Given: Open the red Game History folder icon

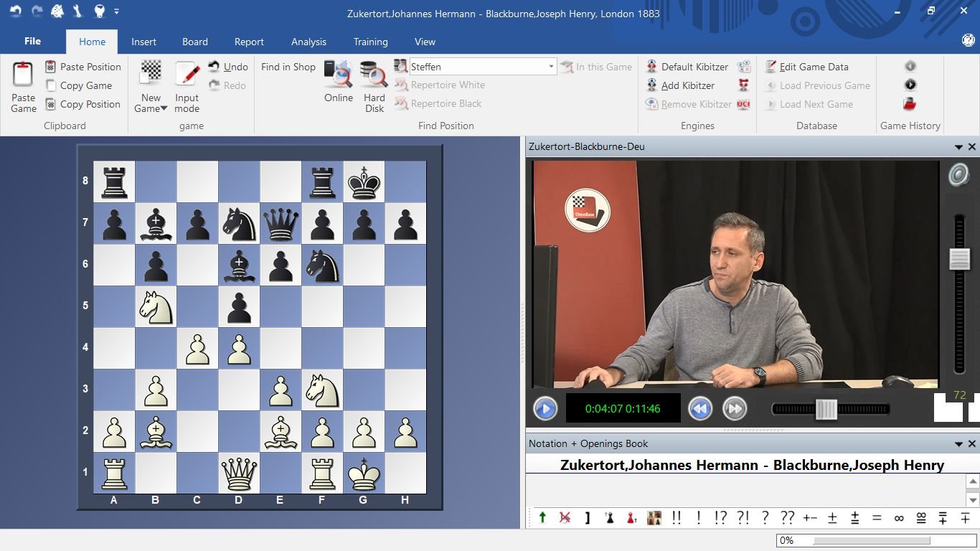Looking at the screenshot, I should (x=910, y=104).
